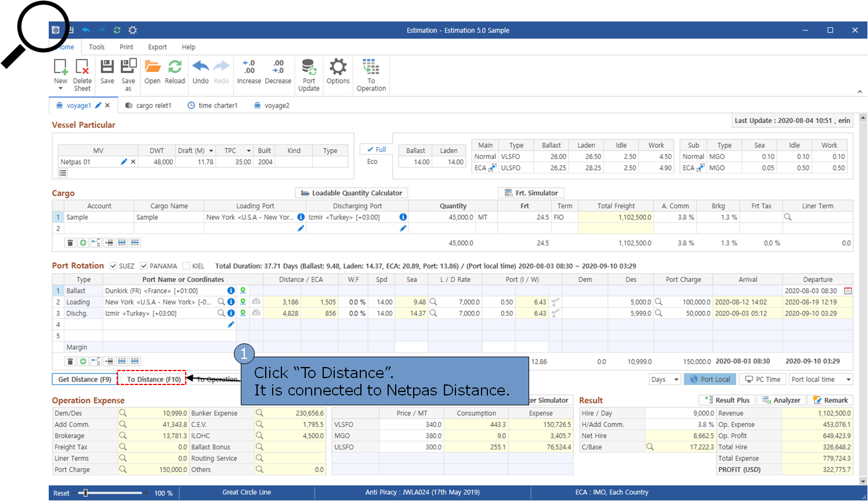The width and height of the screenshot is (868, 501).
Task: Open Options gear in ribbon
Action: tap(338, 67)
